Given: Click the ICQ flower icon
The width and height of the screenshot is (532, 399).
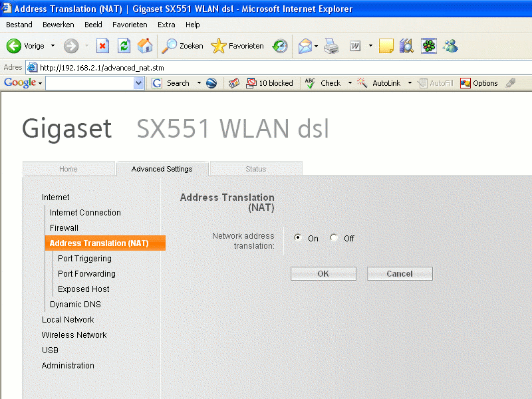Looking at the screenshot, I should pos(429,46).
